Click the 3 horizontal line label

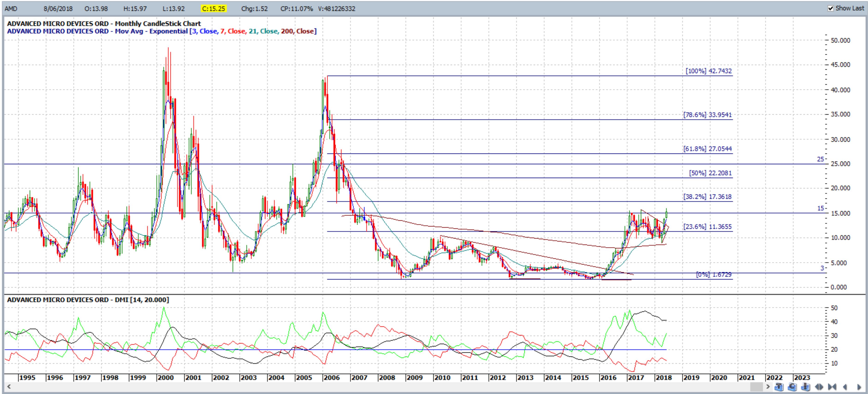822,268
